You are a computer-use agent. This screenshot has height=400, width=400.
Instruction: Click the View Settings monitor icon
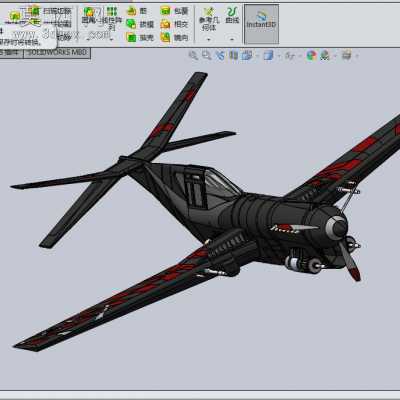point(347,55)
